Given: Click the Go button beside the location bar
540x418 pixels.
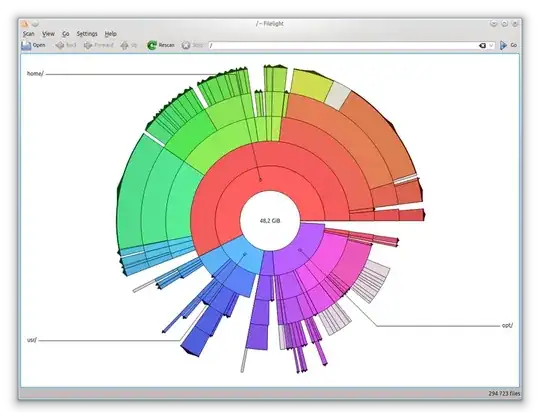Looking at the screenshot, I should tap(508, 45).
